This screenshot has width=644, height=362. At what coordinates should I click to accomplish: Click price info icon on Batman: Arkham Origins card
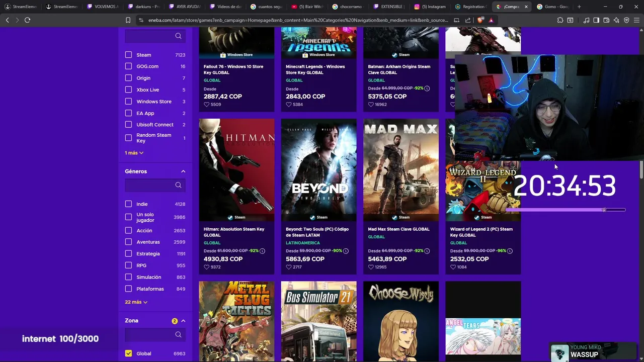pyautogui.click(x=427, y=88)
